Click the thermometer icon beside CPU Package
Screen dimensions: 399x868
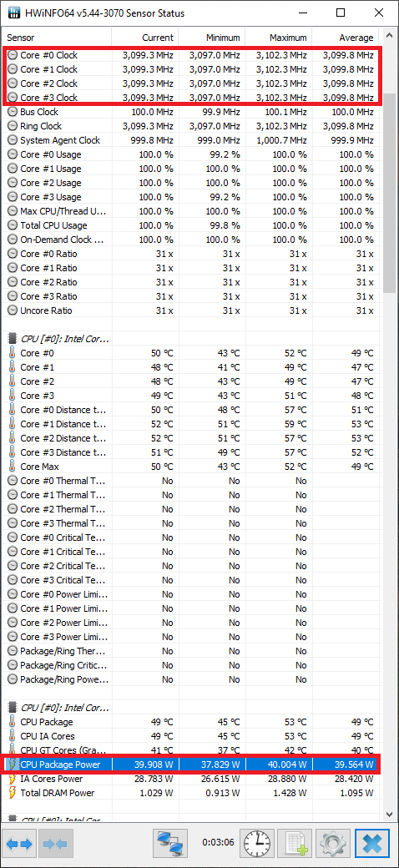tap(13, 722)
